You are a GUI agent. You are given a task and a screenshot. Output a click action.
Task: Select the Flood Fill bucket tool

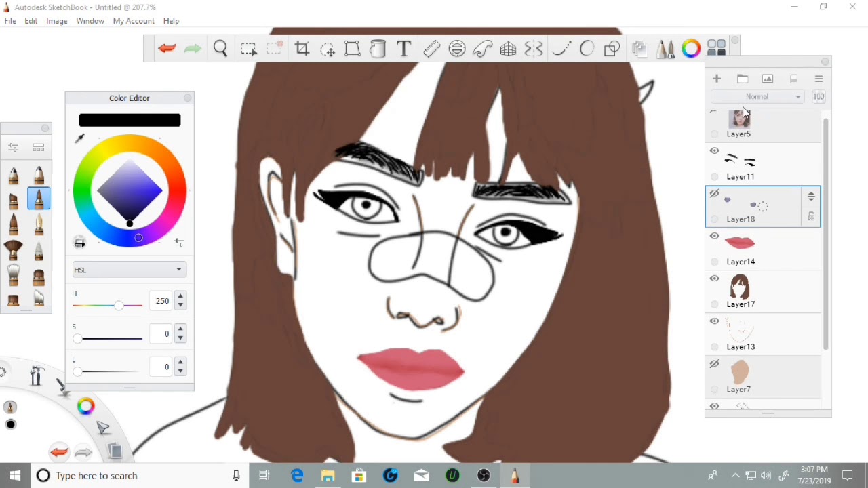click(x=378, y=49)
